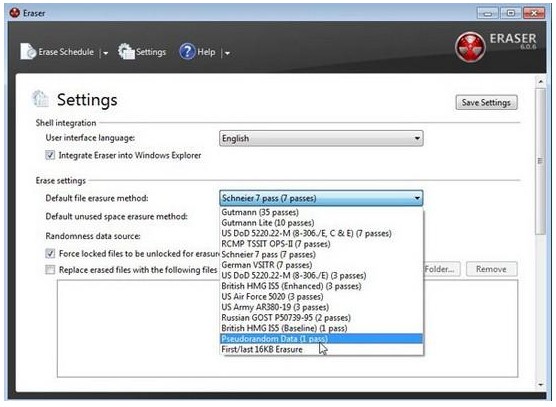
Task: Toggle Force locked files to be unlocked
Action: pyautogui.click(x=50, y=253)
